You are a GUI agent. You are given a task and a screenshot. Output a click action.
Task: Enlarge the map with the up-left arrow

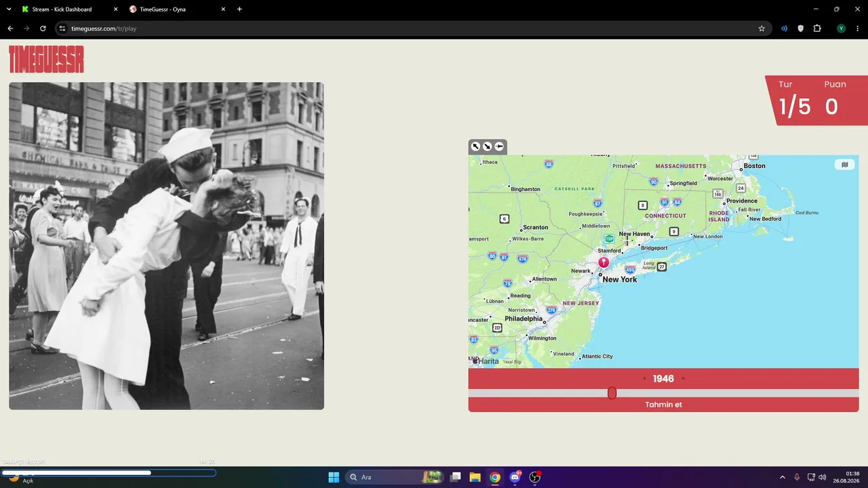coord(475,146)
